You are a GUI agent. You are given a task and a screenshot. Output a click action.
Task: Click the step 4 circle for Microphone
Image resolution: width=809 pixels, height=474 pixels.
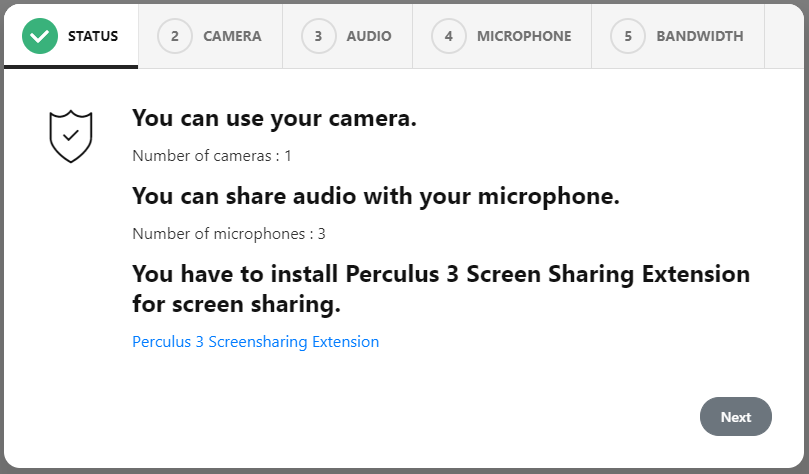pyautogui.click(x=449, y=36)
